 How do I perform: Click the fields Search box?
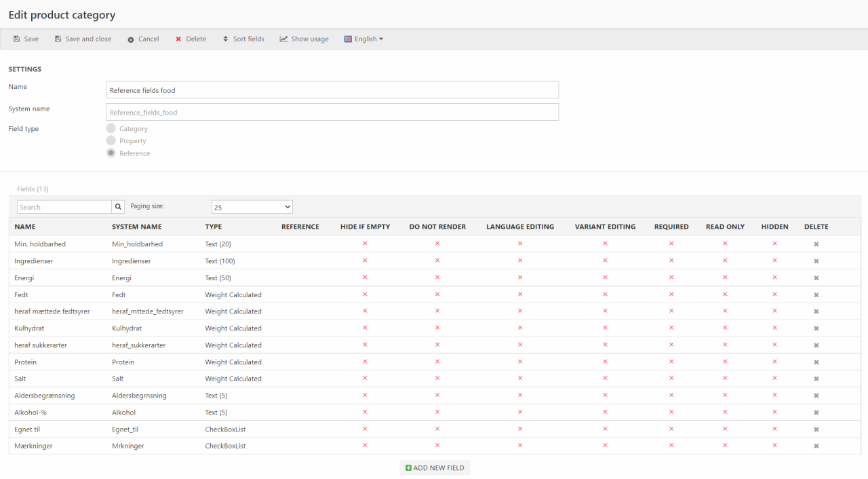[x=64, y=207]
